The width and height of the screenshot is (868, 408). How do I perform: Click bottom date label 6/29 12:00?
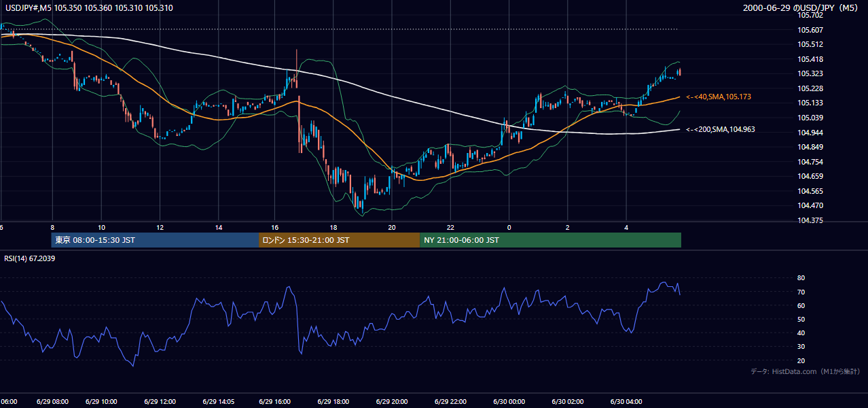[x=160, y=402]
